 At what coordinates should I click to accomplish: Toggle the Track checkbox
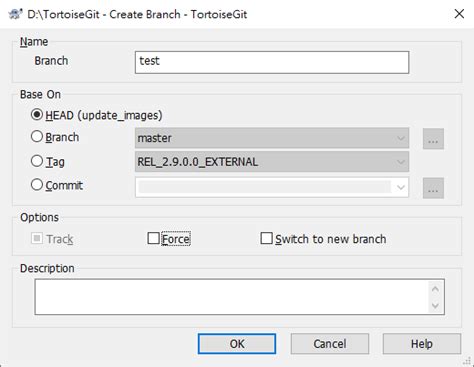37,239
